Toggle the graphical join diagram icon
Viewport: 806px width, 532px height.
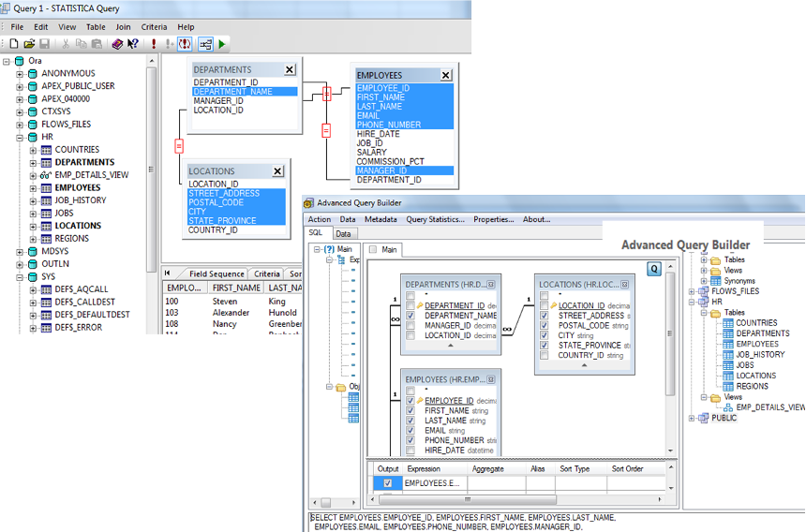[205, 44]
